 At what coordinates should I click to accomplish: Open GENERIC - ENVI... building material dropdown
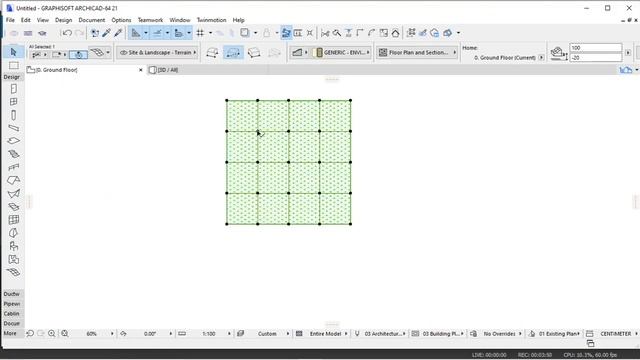pos(342,53)
